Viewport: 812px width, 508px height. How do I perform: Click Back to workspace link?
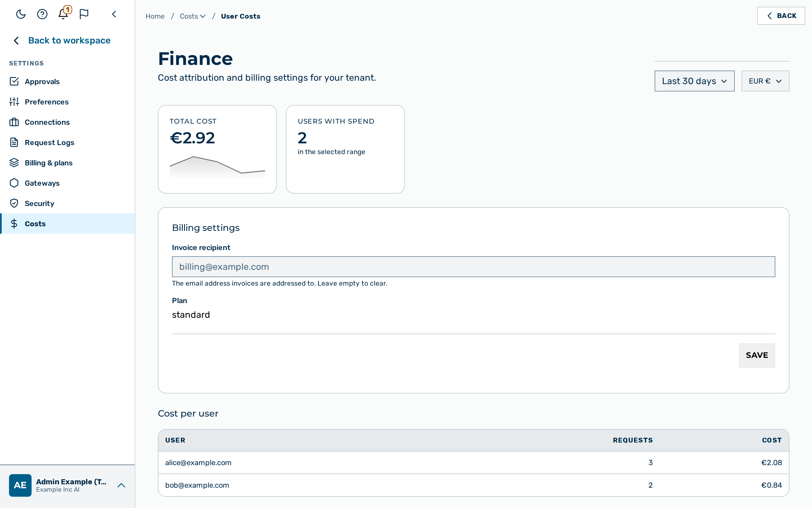(69, 41)
